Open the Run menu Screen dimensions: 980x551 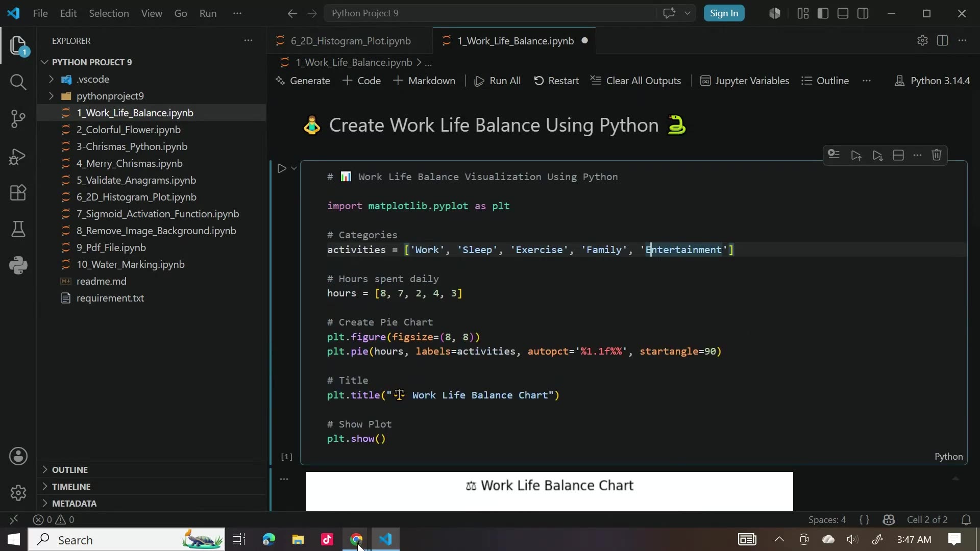(208, 13)
